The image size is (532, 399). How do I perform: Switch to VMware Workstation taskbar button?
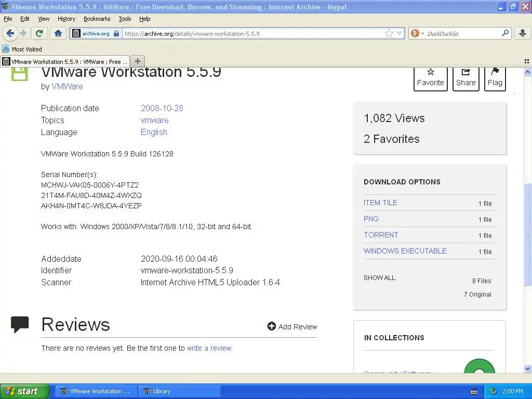coord(96,391)
